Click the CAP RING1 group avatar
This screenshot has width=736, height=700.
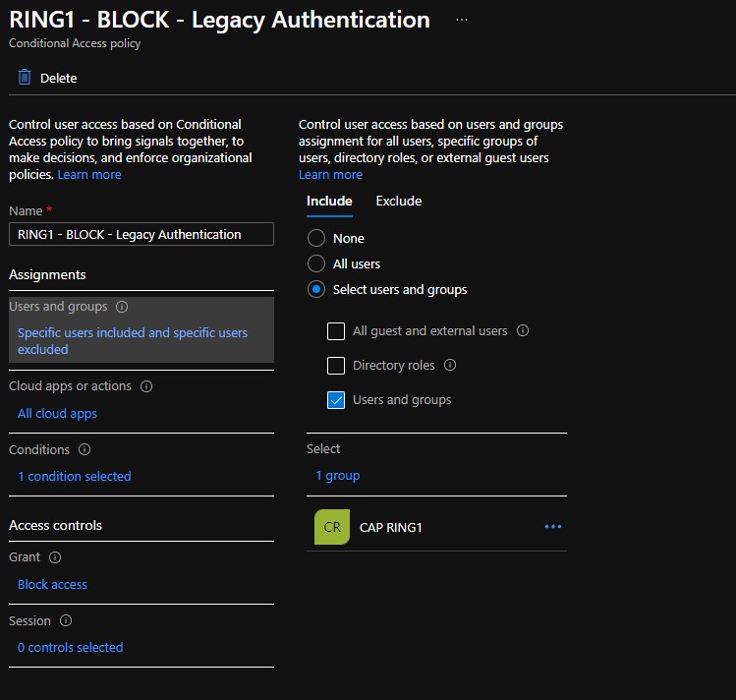pos(332,527)
